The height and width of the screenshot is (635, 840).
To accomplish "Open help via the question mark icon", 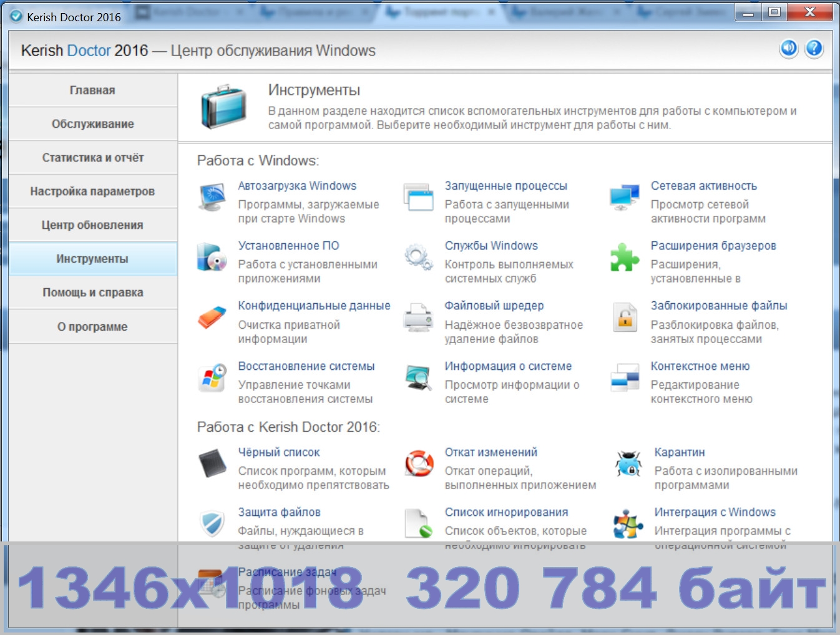I will (814, 49).
